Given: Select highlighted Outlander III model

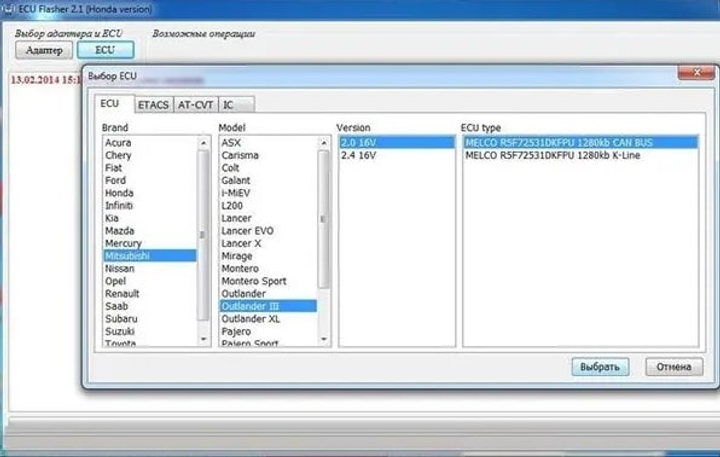Looking at the screenshot, I should [268, 306].
